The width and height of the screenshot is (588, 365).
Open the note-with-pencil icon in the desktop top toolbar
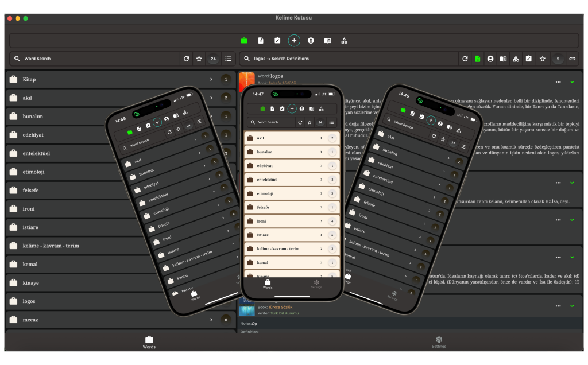pos(277,41)
